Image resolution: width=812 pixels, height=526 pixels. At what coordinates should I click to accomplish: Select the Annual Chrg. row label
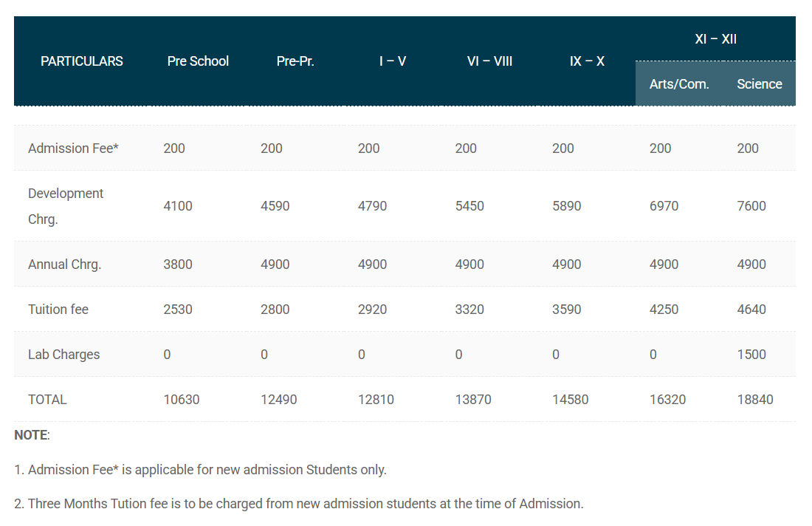(65, 264)
